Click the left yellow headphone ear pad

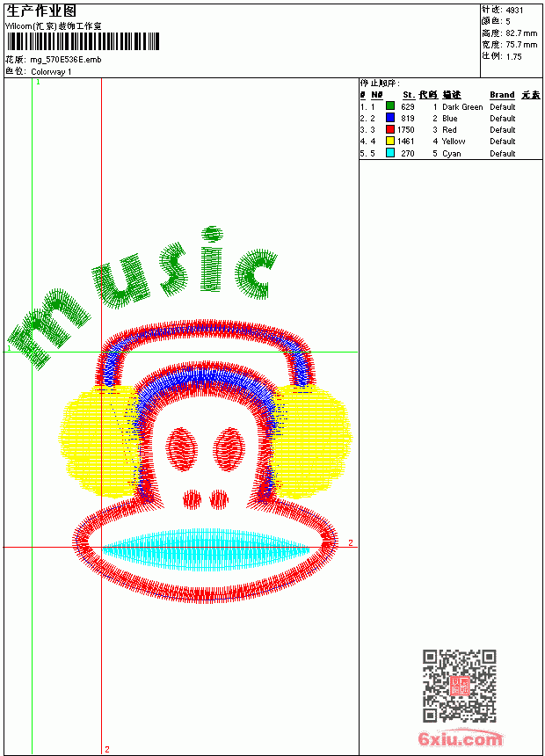97,441
